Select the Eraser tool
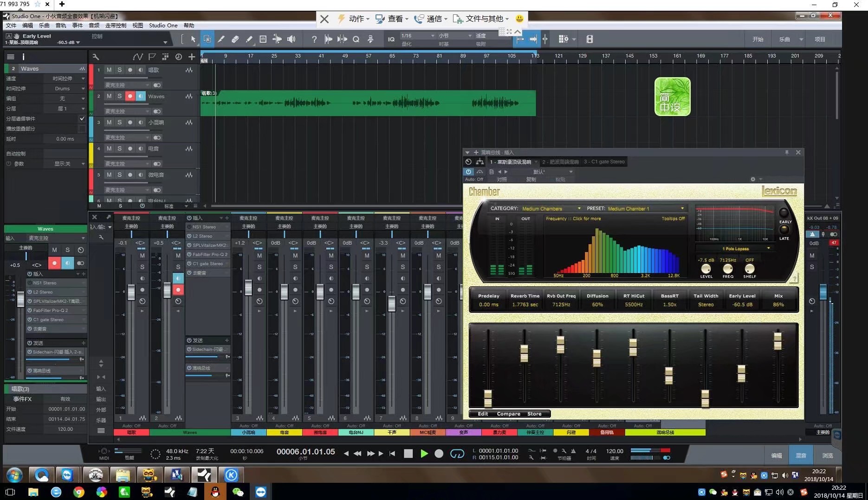 point(235,39)
